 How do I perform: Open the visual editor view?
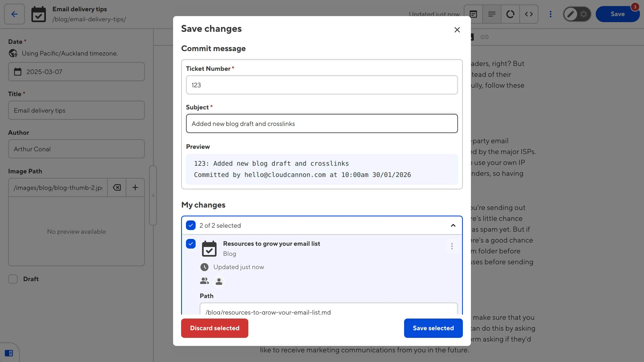tap(473, 14)
